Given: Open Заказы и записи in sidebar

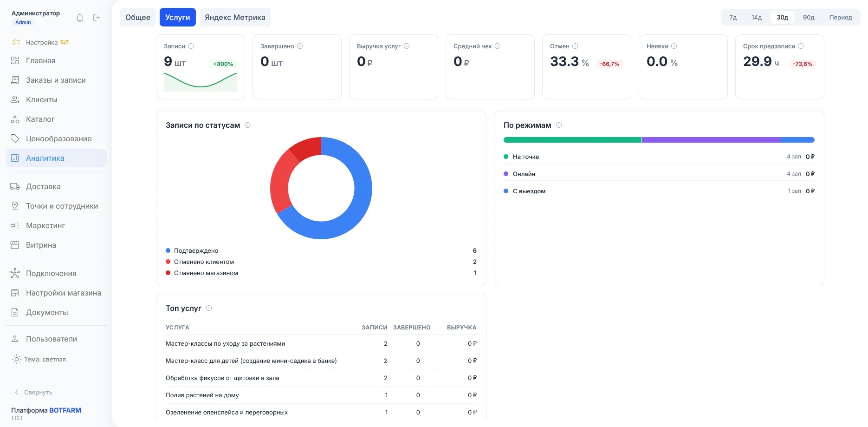Looking at the screenshot, I should pos(56,80).
